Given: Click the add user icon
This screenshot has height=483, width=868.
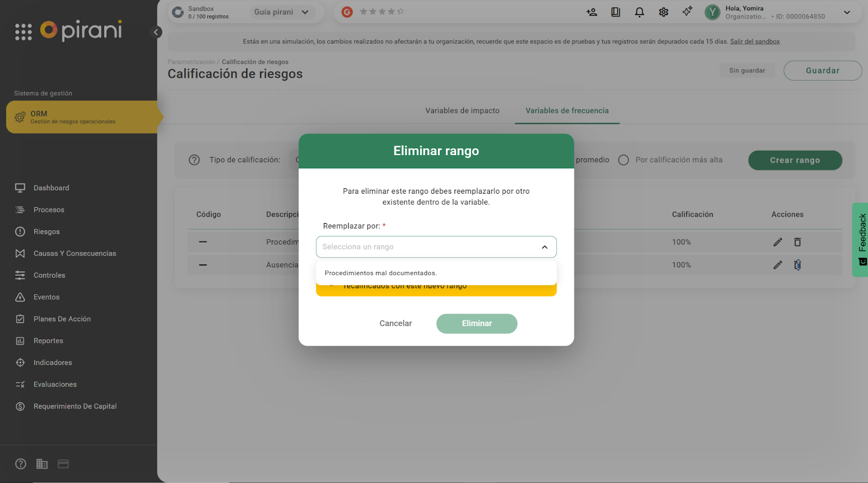Looking at the screenshot, I should [x=591, y=12].
